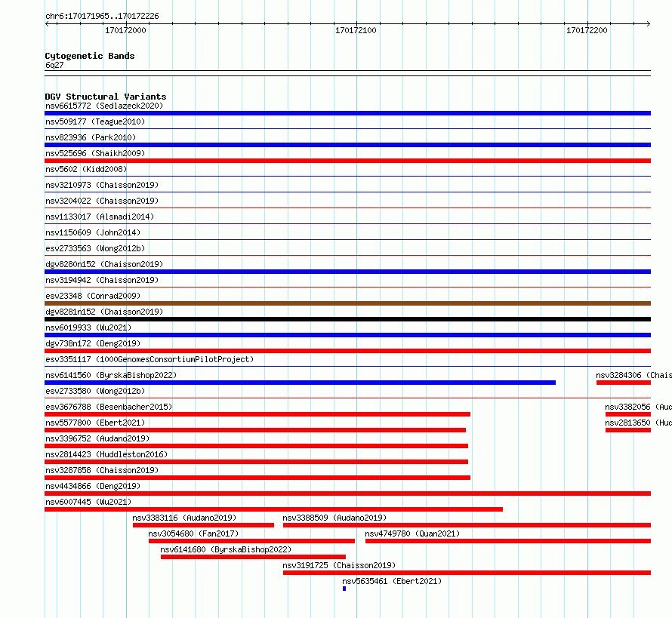Open nsv5602 (Kidd2008) entry
Viewport: 672px width, 618px height.
(x=86, y=169)
